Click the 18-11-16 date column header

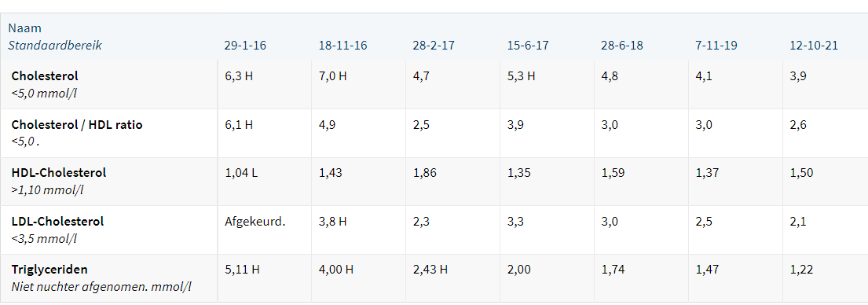pos(342,46)
